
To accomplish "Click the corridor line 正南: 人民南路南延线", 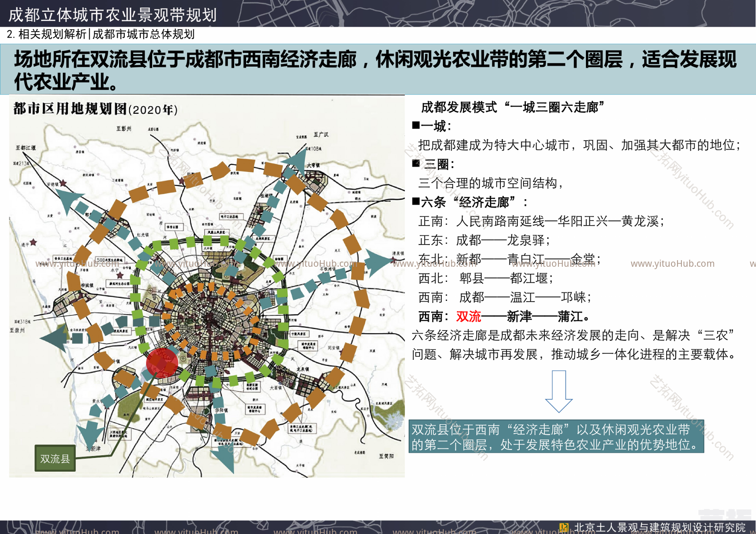I will click(542, 221).
